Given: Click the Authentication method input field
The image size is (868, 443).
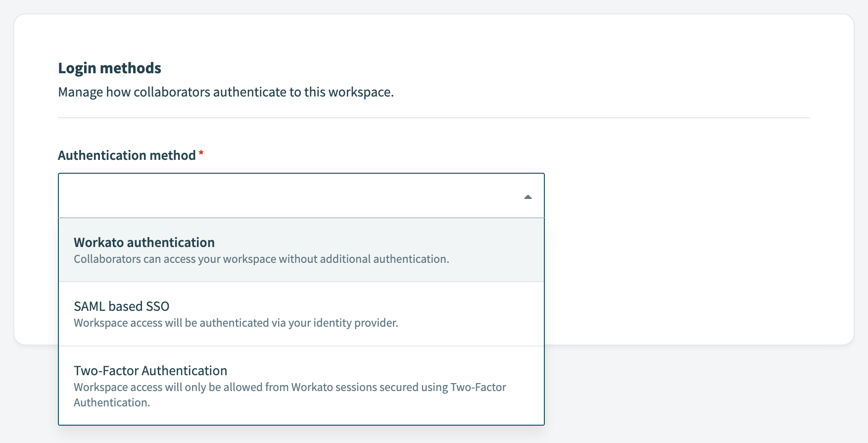Looking at the screenshot, I should 301,196.
